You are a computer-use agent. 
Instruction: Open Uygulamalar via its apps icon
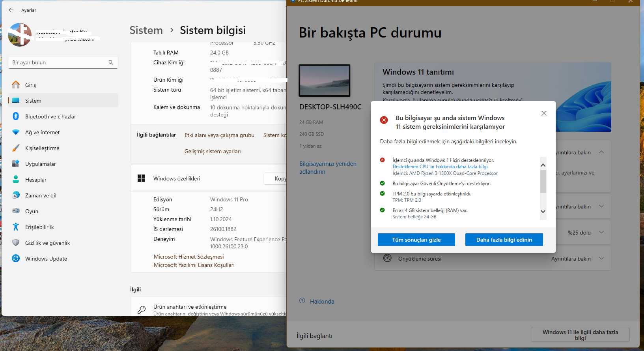coord(16,163)
